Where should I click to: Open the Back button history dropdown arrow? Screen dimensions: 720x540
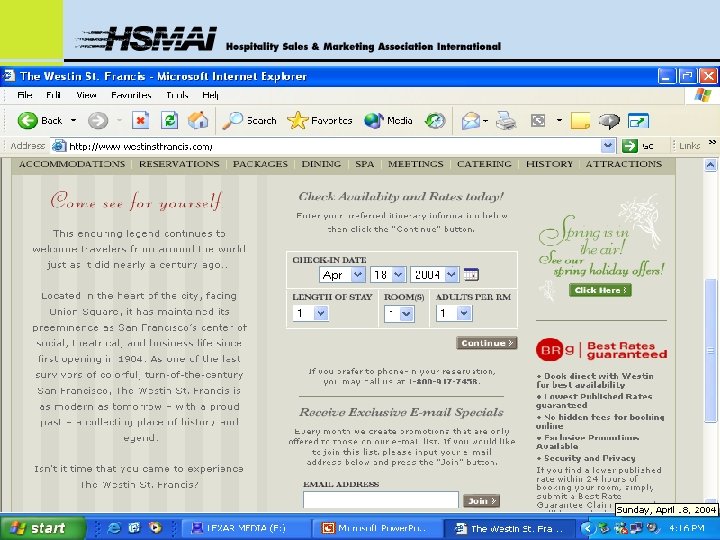(x=73, y=121)
